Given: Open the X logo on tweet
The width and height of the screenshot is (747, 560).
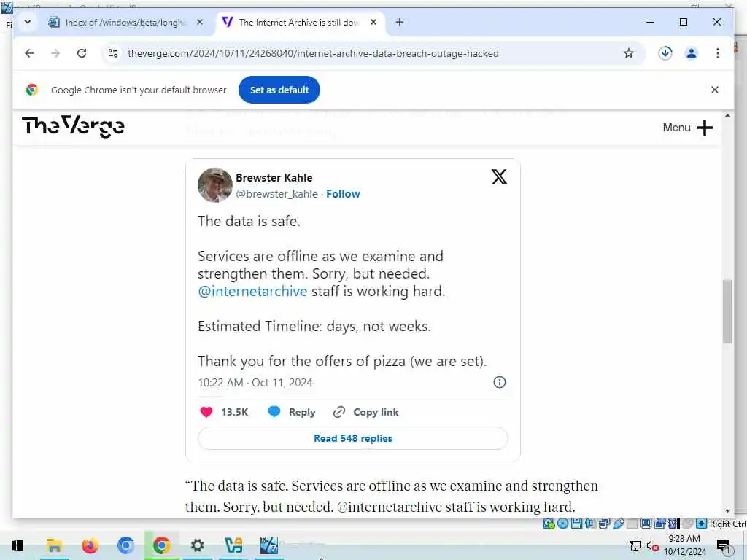Looking at the screenshot, I should click(499, 176).
